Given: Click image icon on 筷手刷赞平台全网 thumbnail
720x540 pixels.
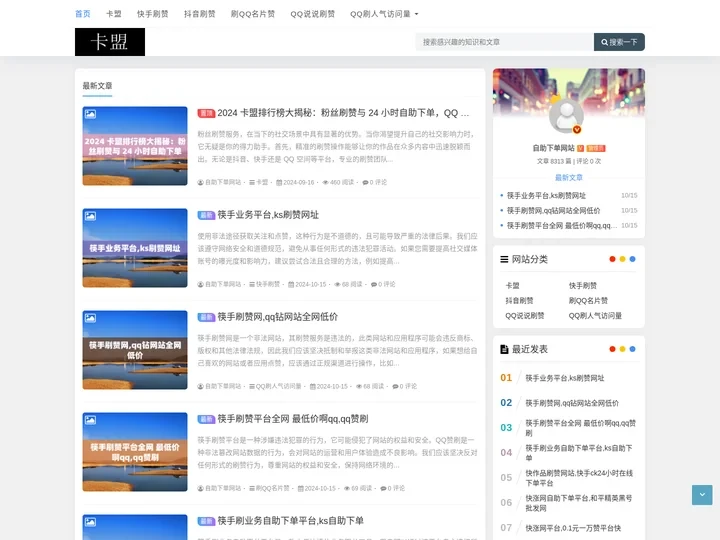Looking at the screenshot, I should click(x=90, y=420).
